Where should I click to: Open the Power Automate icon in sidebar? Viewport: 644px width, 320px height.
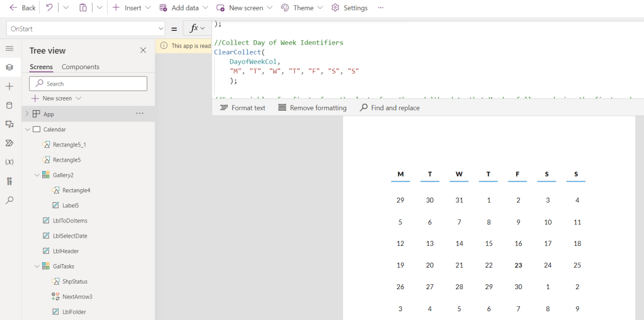tap(9, 143)
